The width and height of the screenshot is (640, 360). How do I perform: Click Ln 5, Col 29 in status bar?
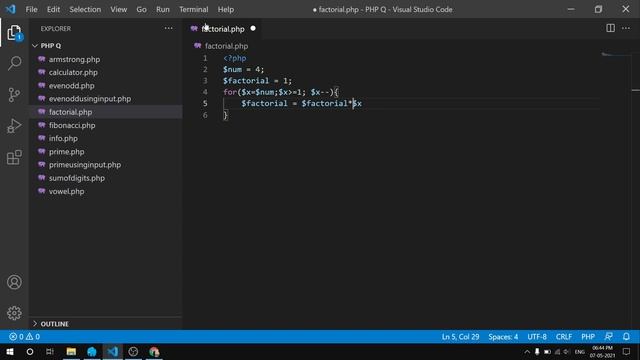460,337
